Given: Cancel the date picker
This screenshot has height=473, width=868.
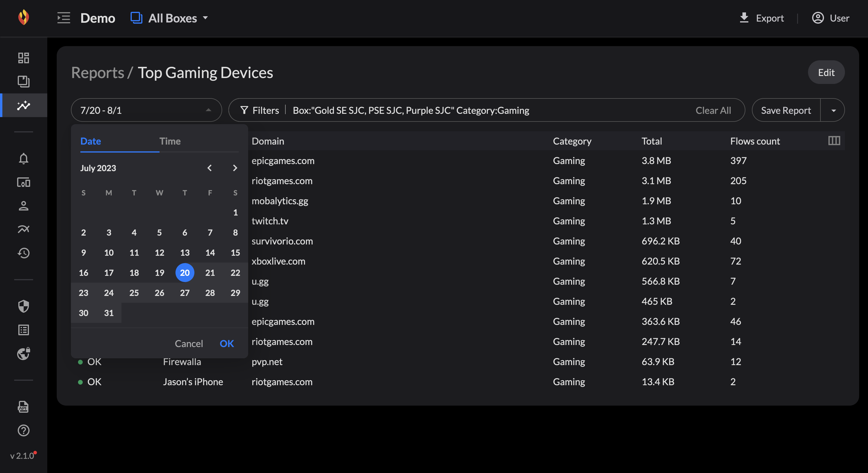Looking at the screenshot, I should [189, 343].
